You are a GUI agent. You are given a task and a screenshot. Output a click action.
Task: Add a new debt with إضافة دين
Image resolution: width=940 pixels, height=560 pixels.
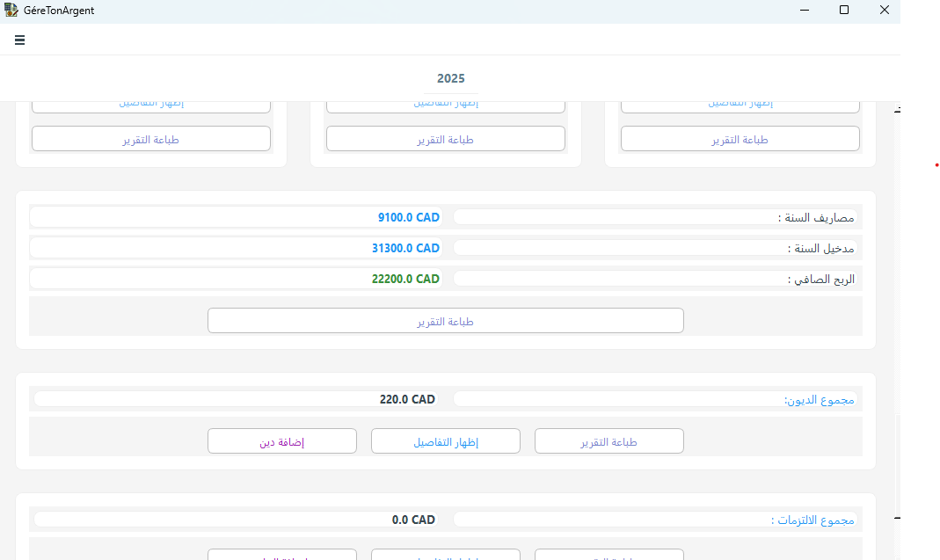tap(281, 441)
